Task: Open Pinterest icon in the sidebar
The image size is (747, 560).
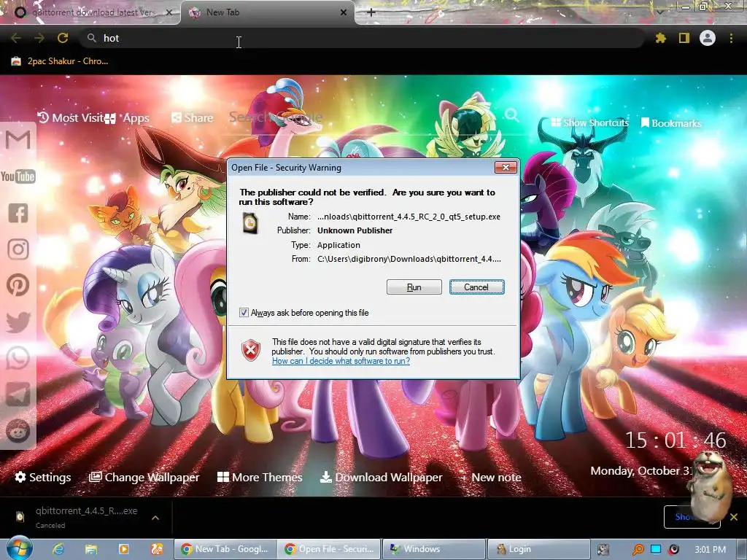Action: pos(18,285)
